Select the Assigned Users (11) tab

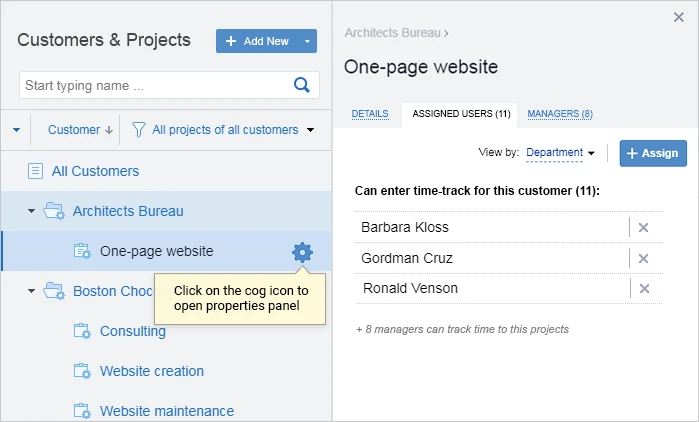pos(461,114)
